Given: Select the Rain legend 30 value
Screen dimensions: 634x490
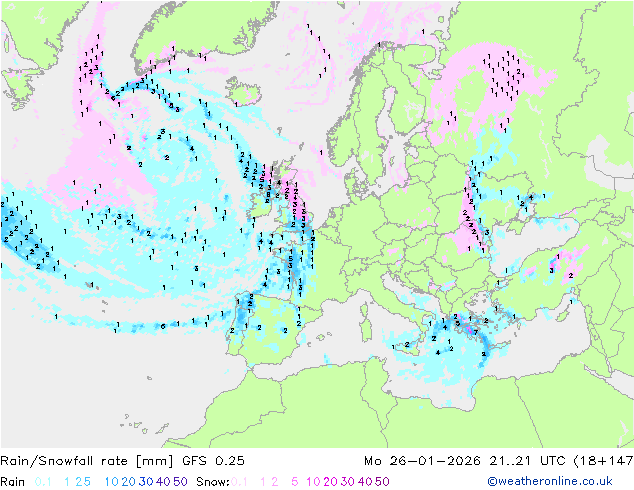Looking at the screenshot, I should coord(146,482).
